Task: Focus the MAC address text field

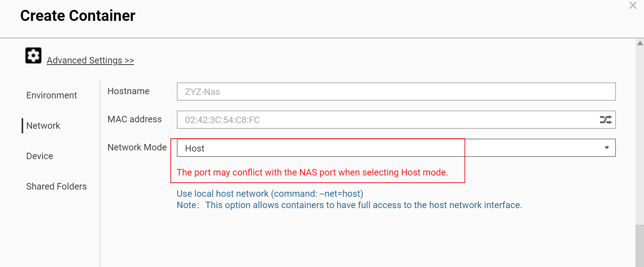Action: pyautogui.click(x=387, y=120)
